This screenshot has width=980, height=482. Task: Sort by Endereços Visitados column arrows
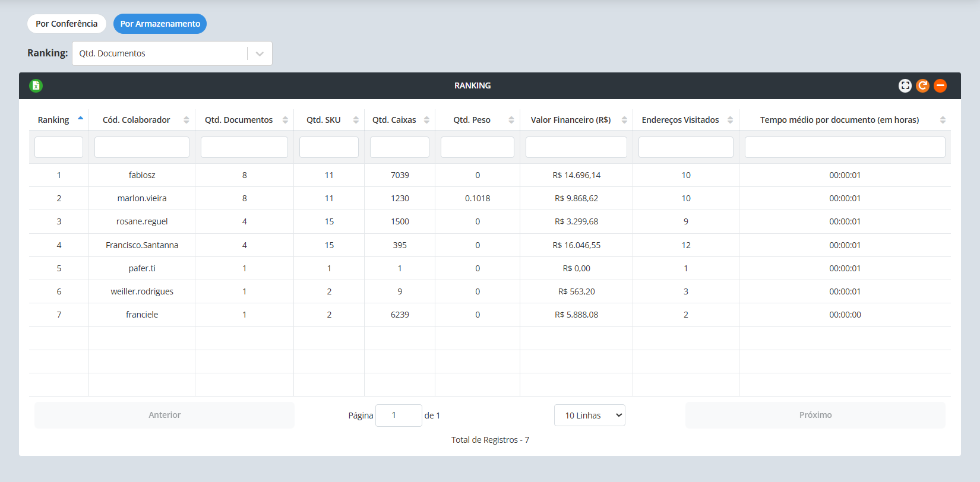click(730, 120)
